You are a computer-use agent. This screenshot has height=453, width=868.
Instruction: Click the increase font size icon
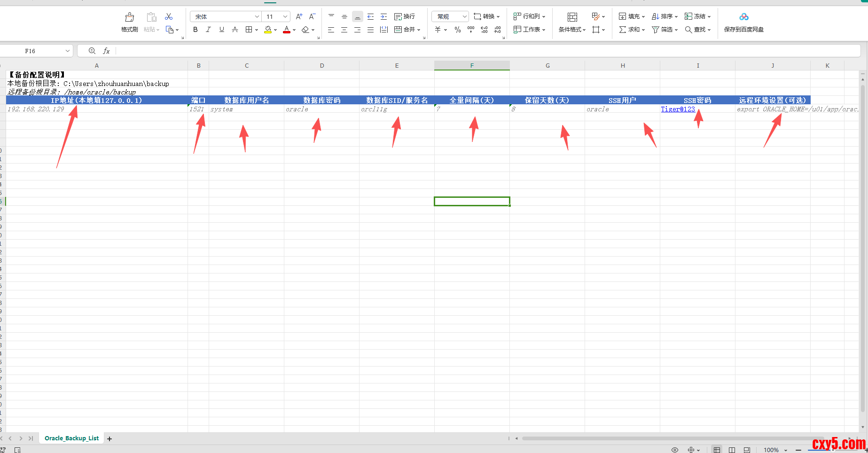click(x=299, y=17)
